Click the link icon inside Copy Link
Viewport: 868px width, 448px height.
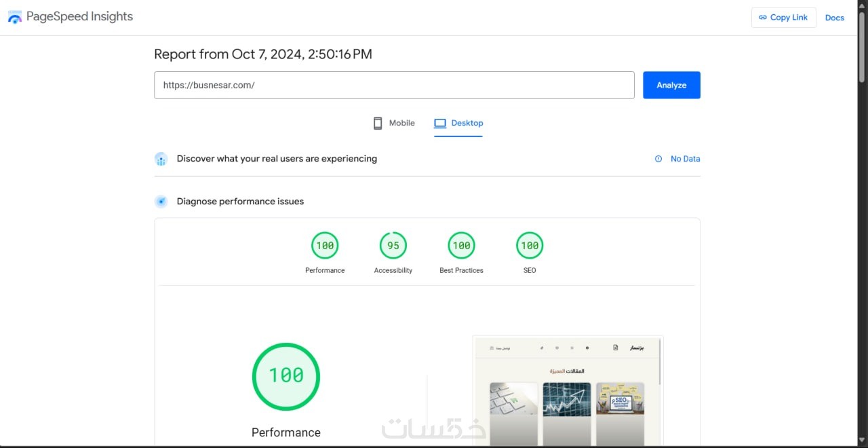click(763, 18)
